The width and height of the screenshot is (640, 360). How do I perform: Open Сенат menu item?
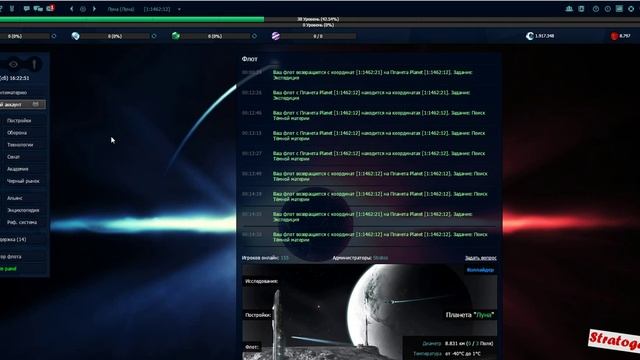(13, 157)
